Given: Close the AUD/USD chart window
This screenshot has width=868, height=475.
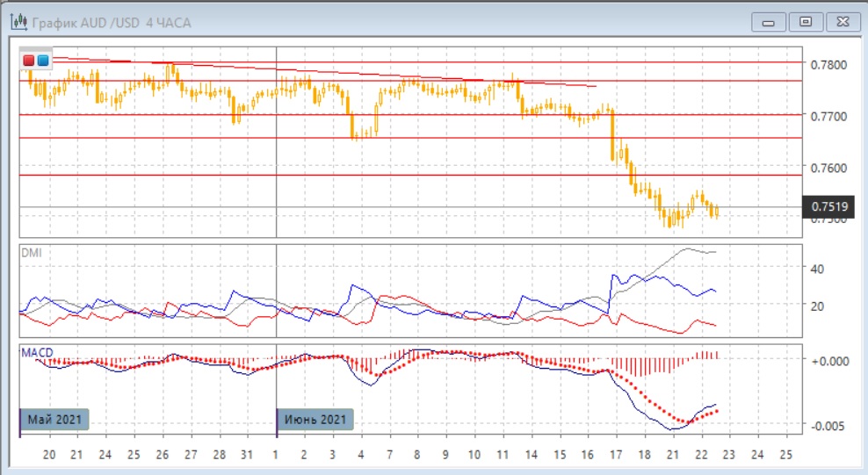Looking at the screenshot, I should coord(840,22).
